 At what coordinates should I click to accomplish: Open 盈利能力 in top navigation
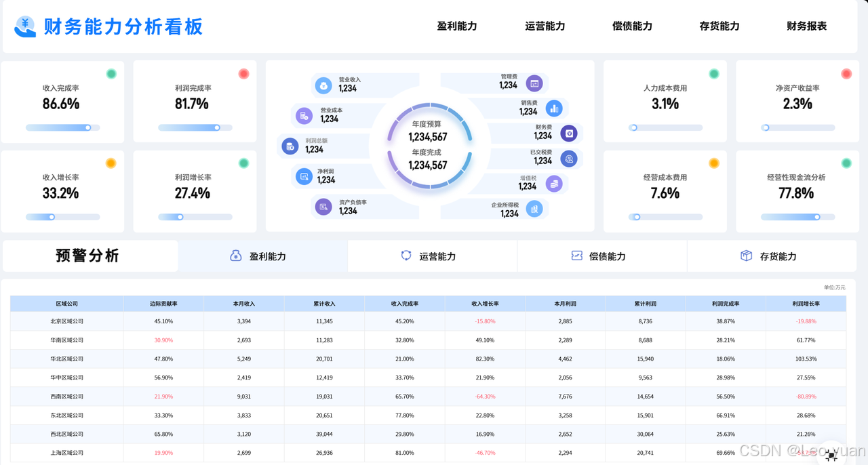tap(457, 26)
